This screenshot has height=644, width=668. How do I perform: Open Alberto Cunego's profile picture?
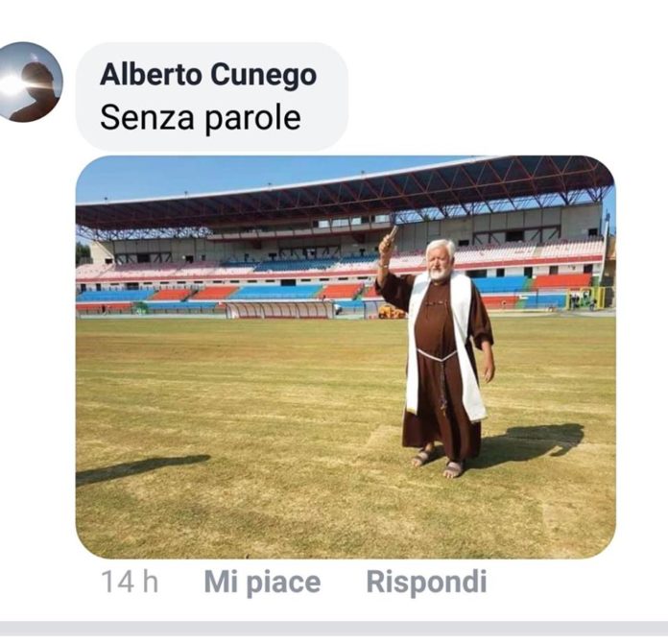pos(30,82)
